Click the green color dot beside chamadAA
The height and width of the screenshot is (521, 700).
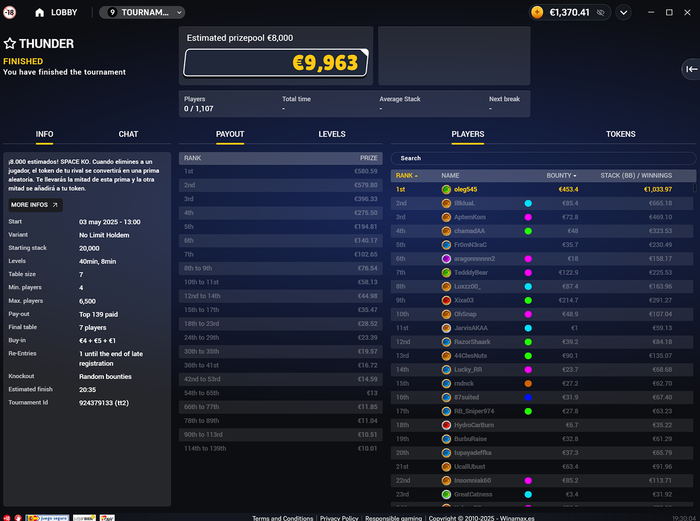pyautogui.click(x=528, y=231)
